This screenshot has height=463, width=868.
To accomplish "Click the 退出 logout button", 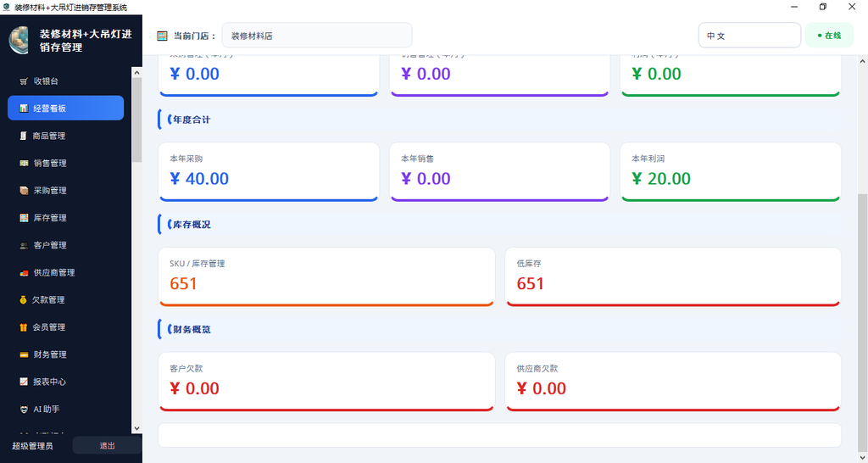I will 107,446.
